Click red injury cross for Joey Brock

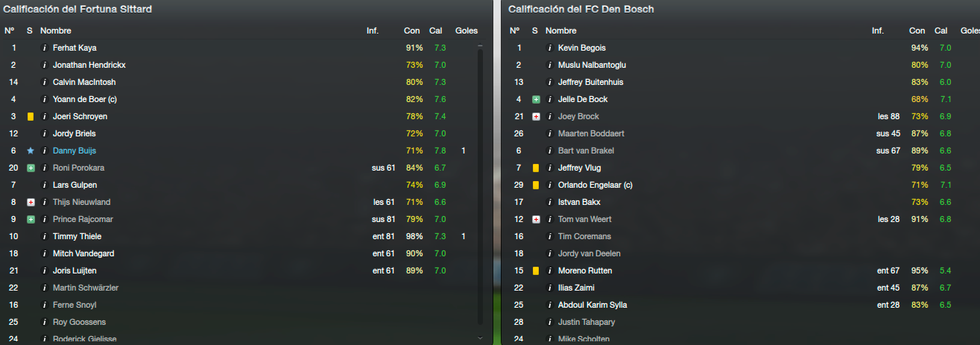pos(536,116)
